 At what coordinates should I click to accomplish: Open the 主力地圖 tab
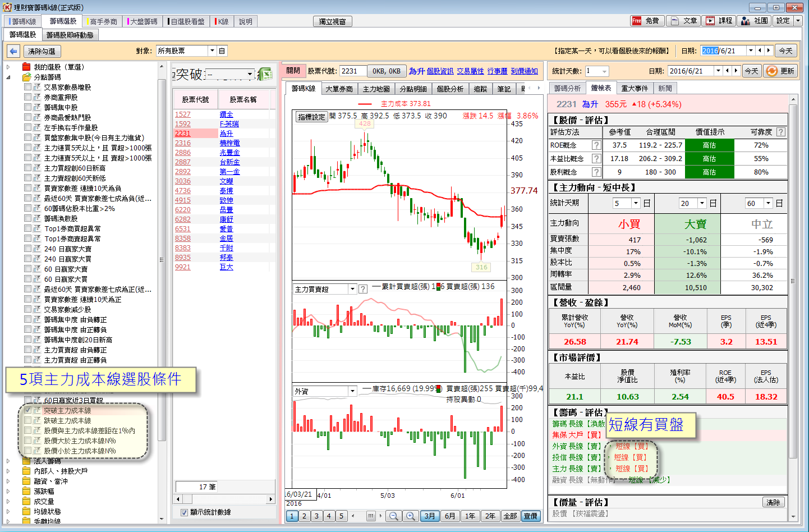point(376,89)
